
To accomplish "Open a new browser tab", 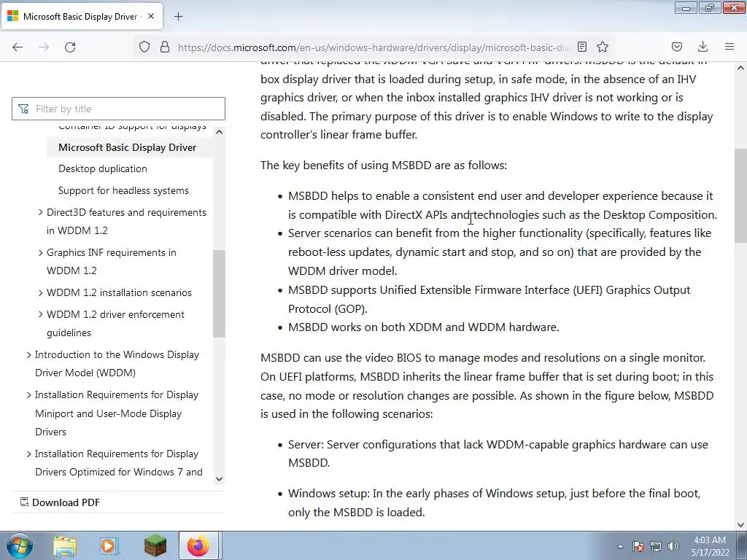I will click(x=178, y=17).
